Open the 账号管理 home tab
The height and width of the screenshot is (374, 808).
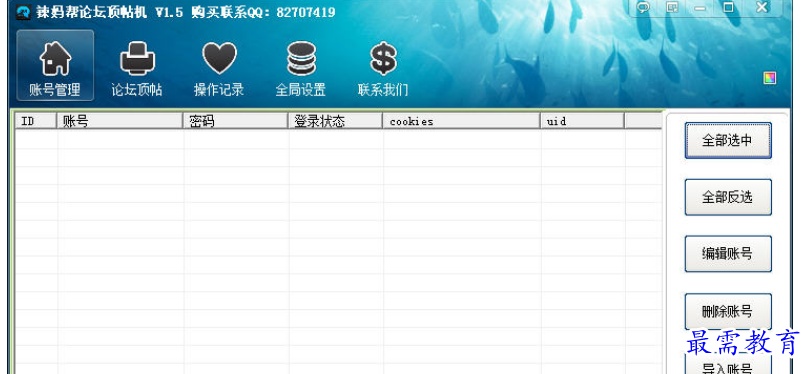pos(55,65)
